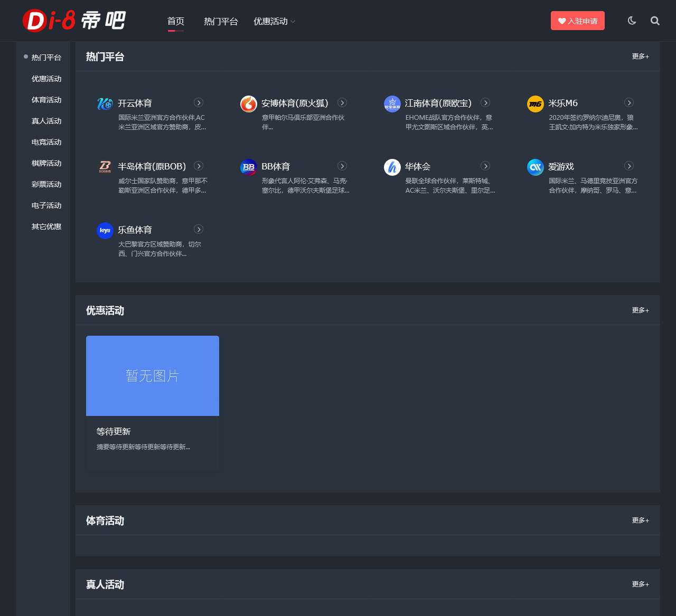
Task: Click the Di-8 帝吧 site logo
Action: tap(74, 21)
